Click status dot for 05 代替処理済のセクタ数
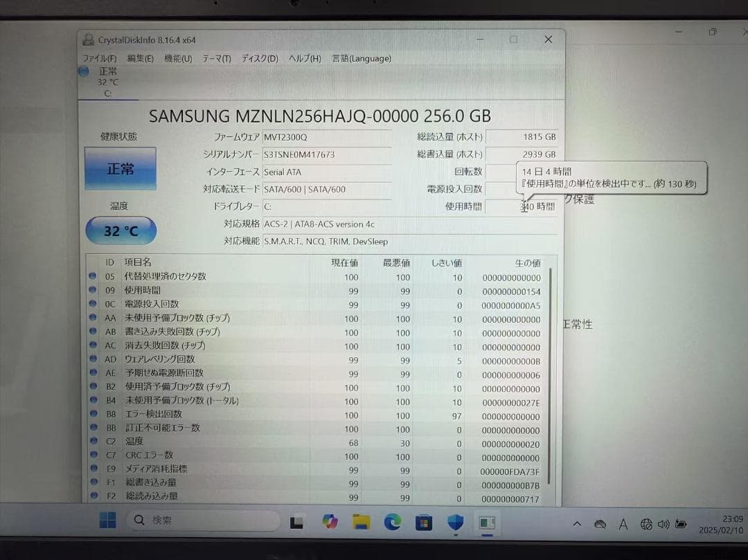Viewport: 748px width, 560px height. click(x=93, y=276)
